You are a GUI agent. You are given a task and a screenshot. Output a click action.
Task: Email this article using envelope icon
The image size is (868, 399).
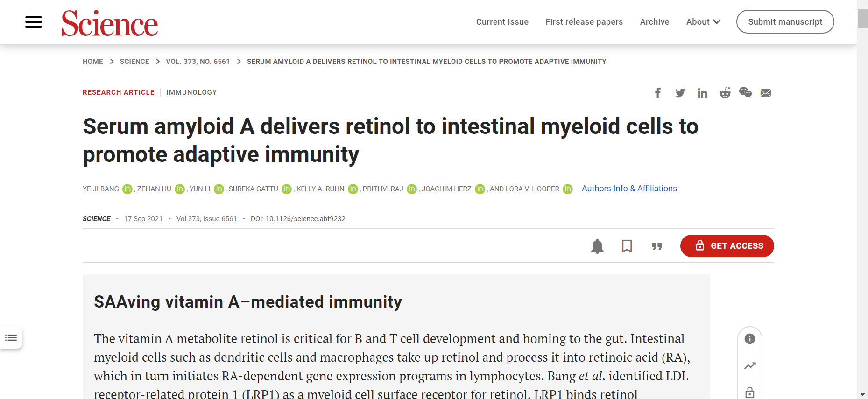[766, 93]
